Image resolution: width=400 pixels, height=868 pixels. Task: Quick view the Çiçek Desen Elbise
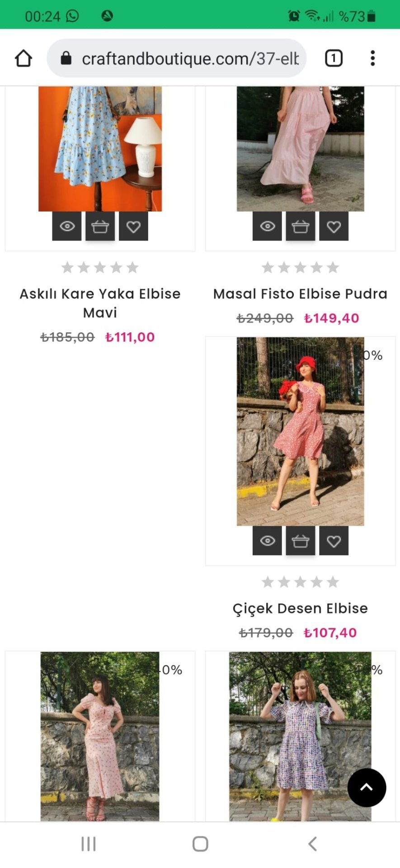tap(267, 541)
